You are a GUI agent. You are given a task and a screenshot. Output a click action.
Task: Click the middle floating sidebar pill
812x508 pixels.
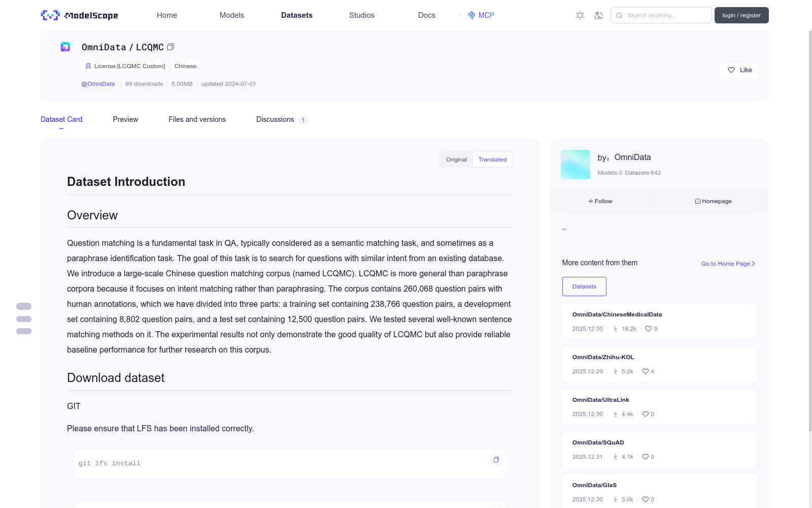click(x=24, y=319)
